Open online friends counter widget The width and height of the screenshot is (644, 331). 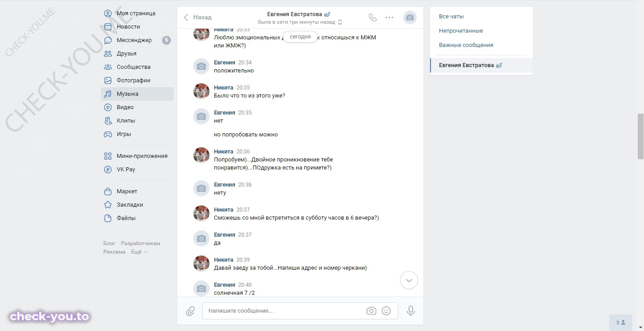621,323
